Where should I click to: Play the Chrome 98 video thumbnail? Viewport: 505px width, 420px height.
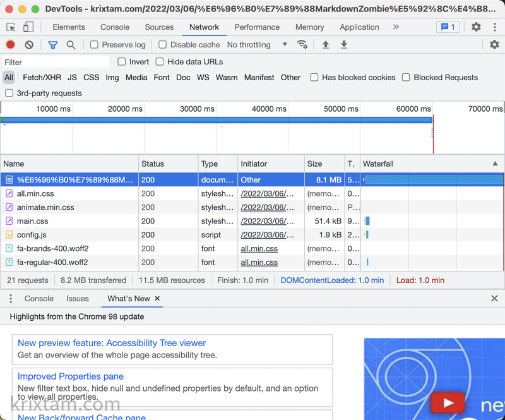click(x=448, y=402)
